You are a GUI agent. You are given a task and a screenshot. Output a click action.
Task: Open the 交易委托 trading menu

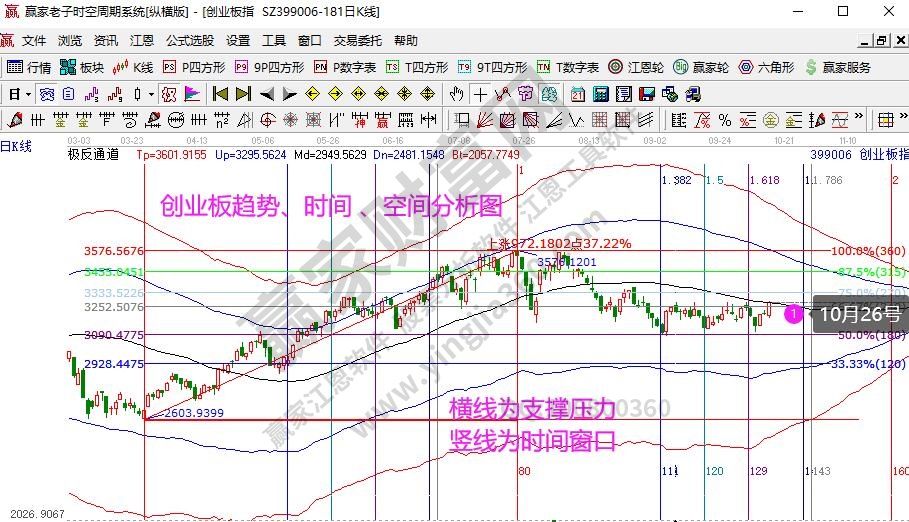click(357, 41)
